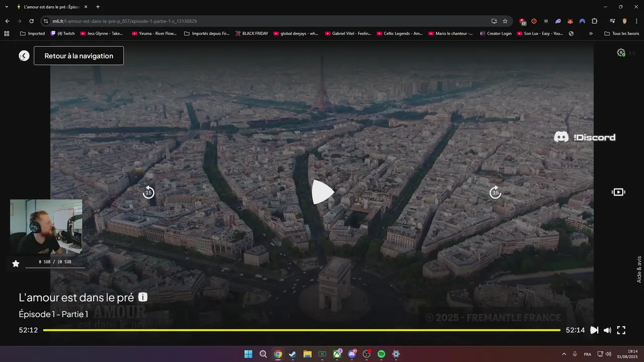Open the Gabriel Vitel bookmark
This screenshot has width=644, height=362.
pyautogui.click(x=348, y=34)
